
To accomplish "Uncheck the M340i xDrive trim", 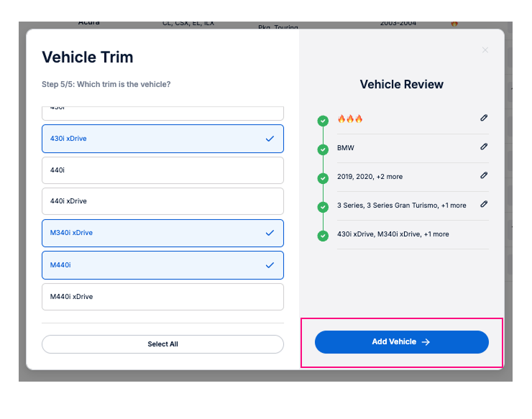I will (162, 233).
